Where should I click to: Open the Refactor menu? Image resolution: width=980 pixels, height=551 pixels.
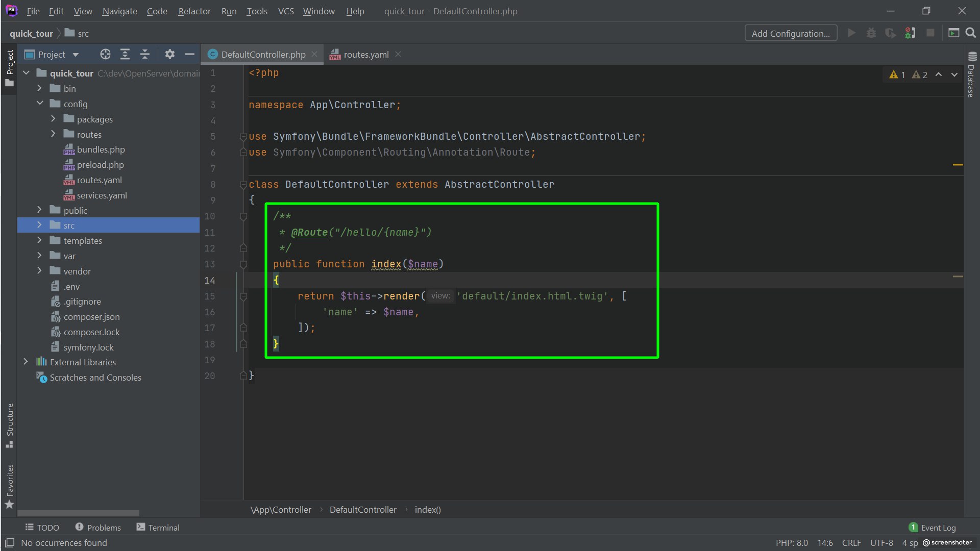click(194, 11)
